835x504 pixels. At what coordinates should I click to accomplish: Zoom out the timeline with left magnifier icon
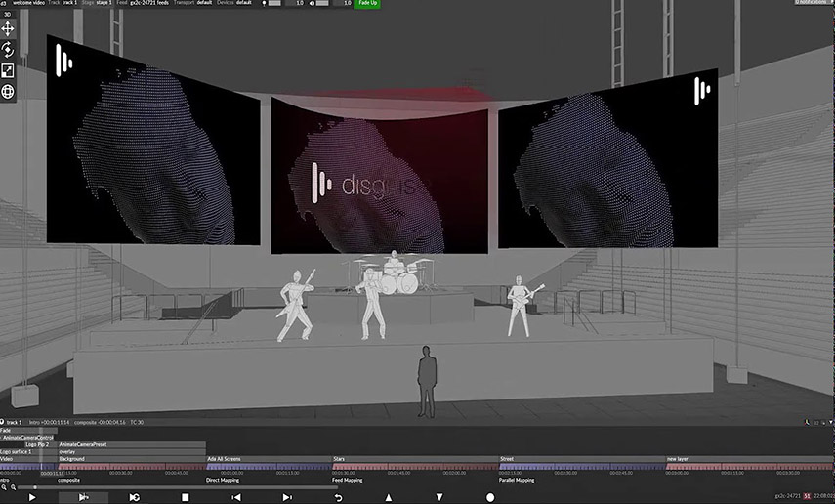tap(4, 487)
